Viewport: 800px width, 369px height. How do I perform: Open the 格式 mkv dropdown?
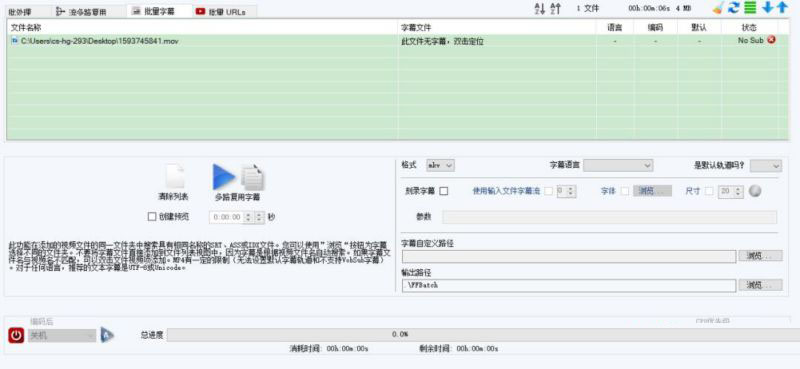(x=440, y=165)
